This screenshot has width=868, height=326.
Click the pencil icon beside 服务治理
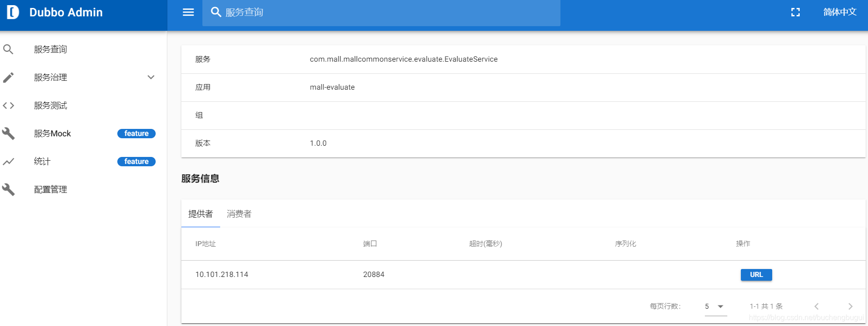[8, 77]
